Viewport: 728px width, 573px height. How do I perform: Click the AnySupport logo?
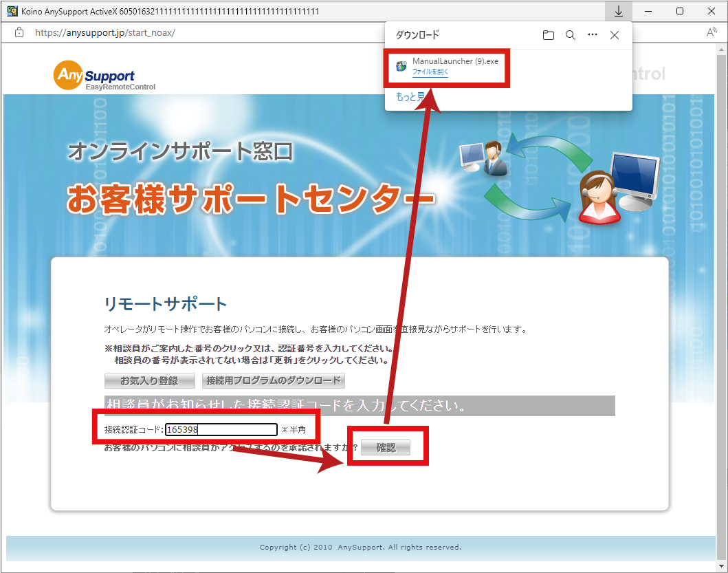point(104,76)
